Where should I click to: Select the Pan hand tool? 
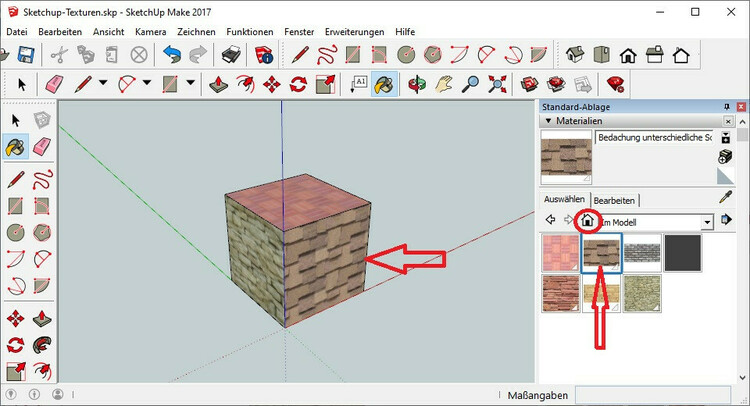pyautogui.click(x=444, y=85)
